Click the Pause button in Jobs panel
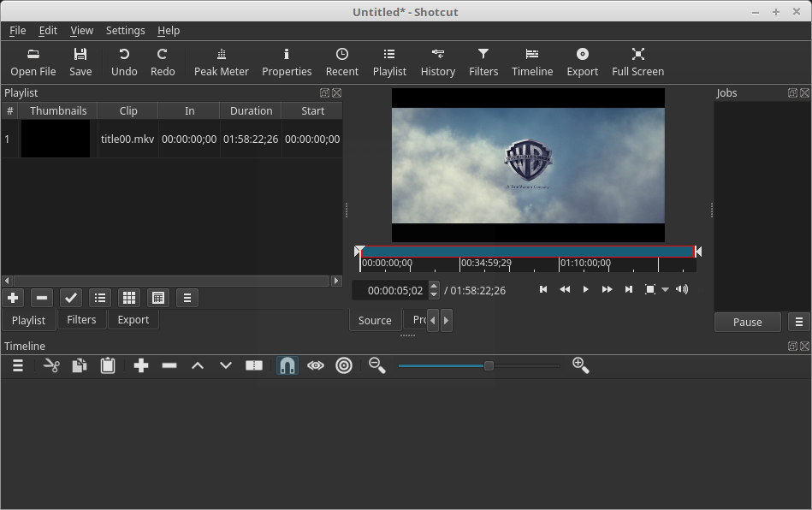812x510 pixels. pyautogui.click(x=747, y=322)
